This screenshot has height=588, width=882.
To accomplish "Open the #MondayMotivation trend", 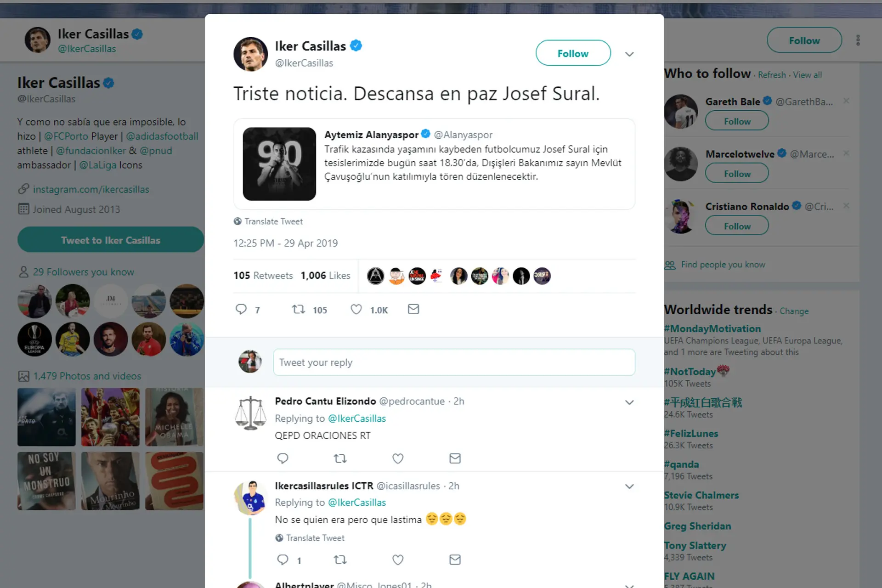I will click(712, 329).
